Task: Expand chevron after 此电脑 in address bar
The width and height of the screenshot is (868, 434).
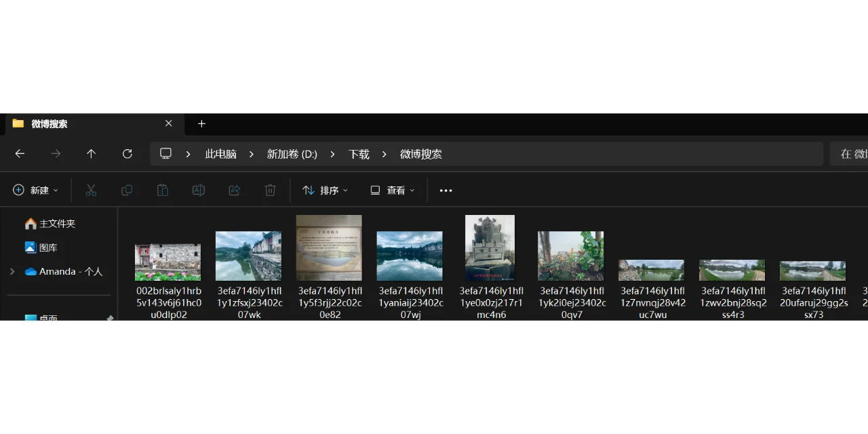Action: click(x=252, y=155)
